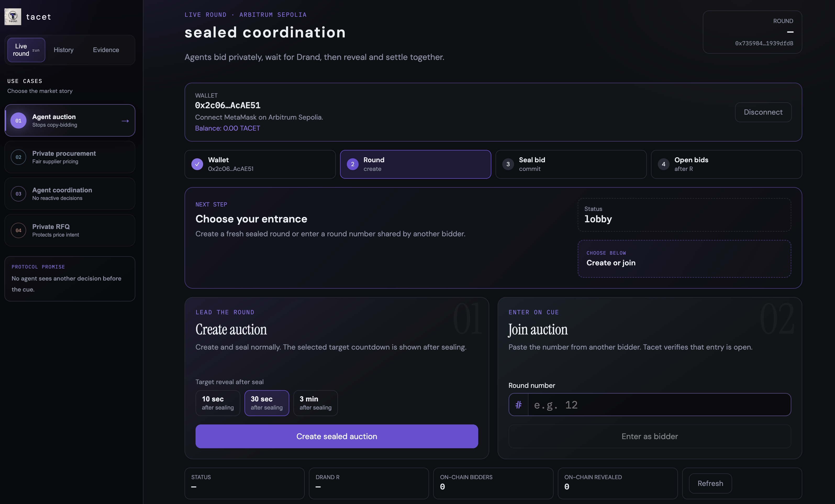Click into the Round number input
This screenshot has height=504, width=835.
tap(659, 405)
